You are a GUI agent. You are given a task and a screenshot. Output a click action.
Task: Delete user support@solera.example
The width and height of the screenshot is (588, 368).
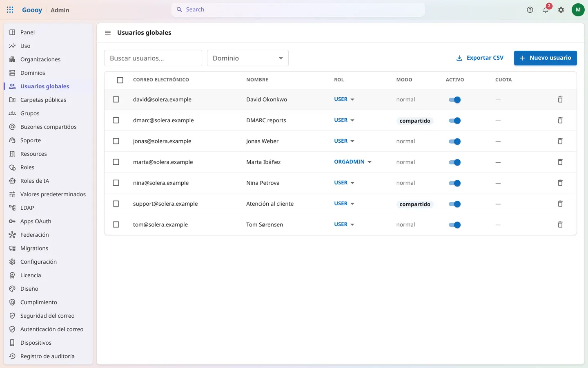560,204
